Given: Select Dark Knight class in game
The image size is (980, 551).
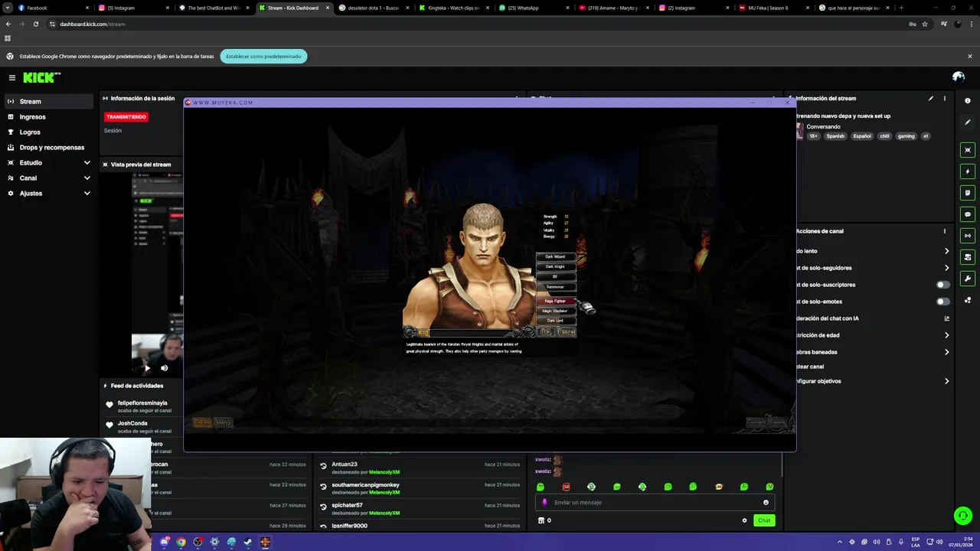Looking at the screenshot, I should tap(555, 267).
